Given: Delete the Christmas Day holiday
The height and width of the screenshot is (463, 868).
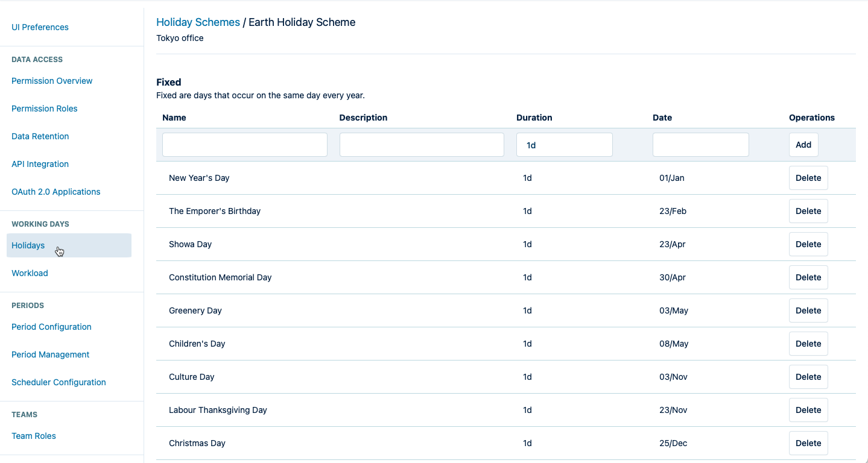Looking at the screenshot, I should [808, 443].
